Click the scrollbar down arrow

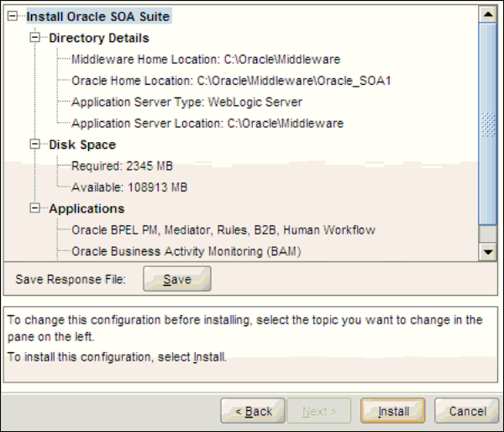[x=488, y=252]
